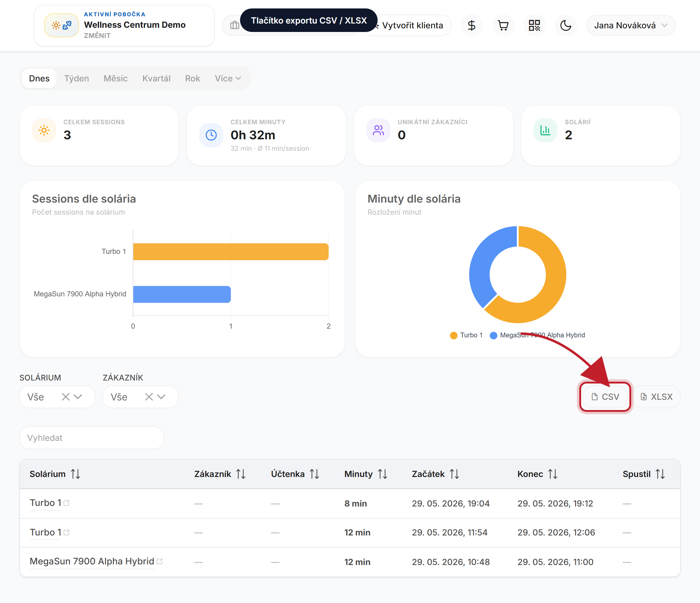
Task: Open MegaSun 7900 Alpha Hybrid table link
Action: pos(92,561)
